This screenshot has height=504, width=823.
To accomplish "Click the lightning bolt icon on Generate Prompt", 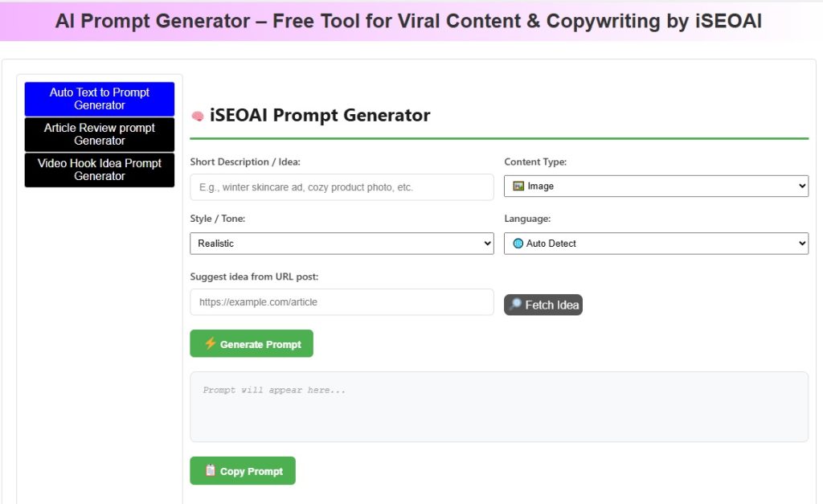I will (x=209, y=343).
